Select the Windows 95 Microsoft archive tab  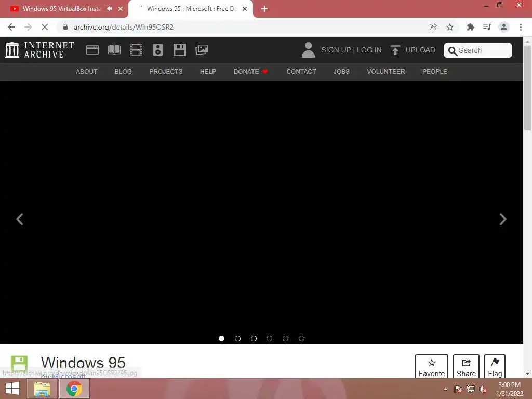click(192, 9)
